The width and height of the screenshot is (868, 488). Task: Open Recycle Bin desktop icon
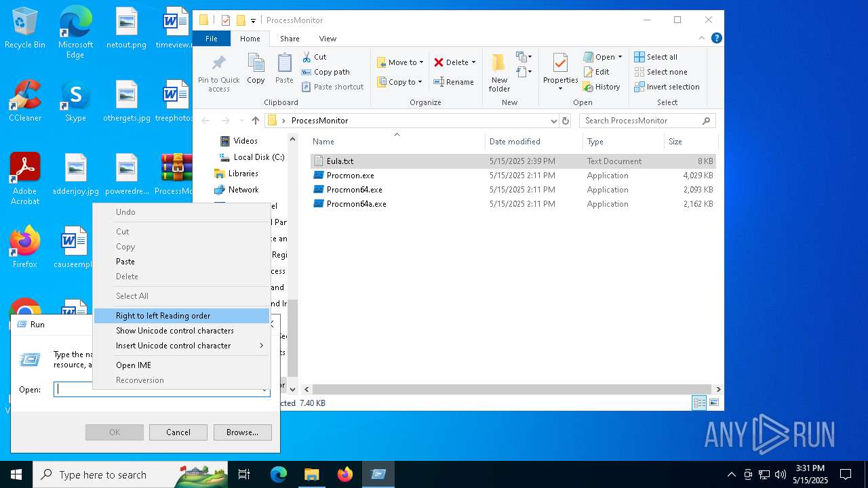[x=25, y=28]
